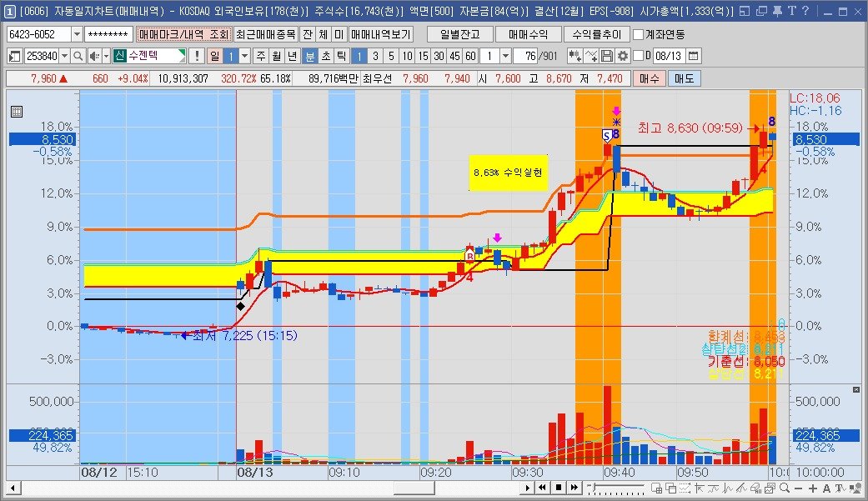Screen dimensions: 868x501
Task: Open the stock code 253840 dropdown
Action: (x=64, y=56)
